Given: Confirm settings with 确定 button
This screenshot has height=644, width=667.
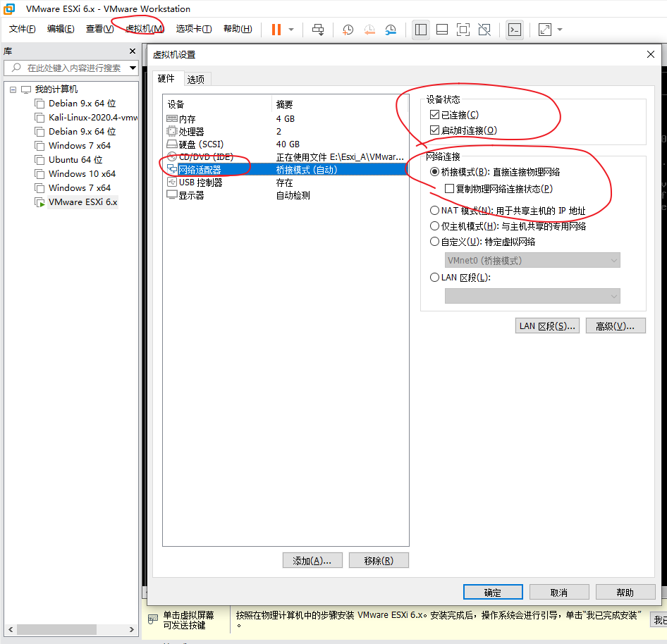Looking at the screenshot, I should [493, 592].
